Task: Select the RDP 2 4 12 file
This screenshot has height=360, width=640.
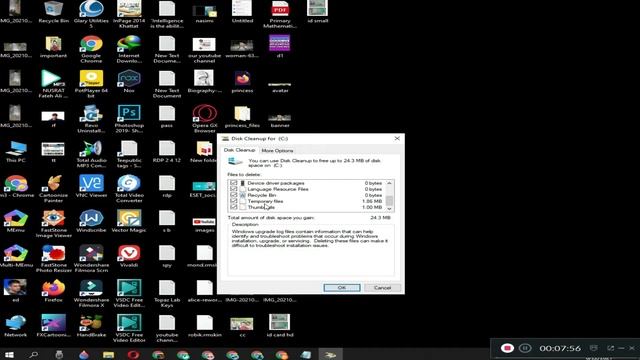Action: (x=167, y=151)
